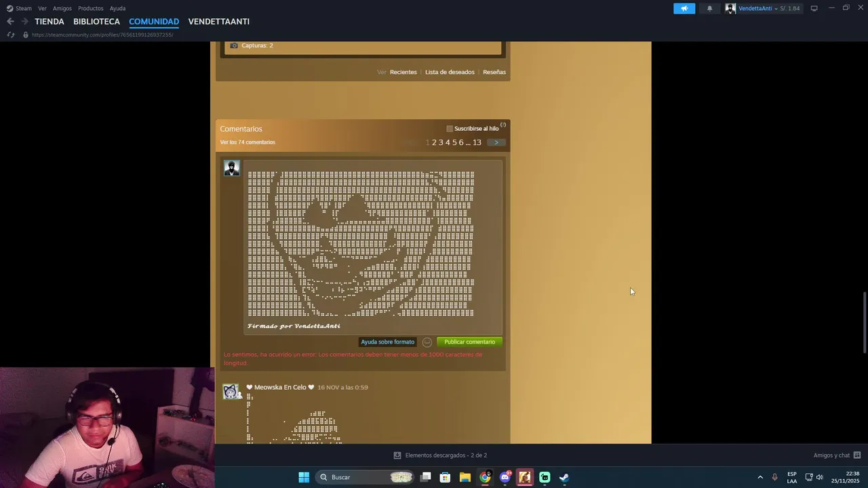868x488 pixels.
Task: Reload the page with the refresh icon
Action: click(x=10, y=35)
